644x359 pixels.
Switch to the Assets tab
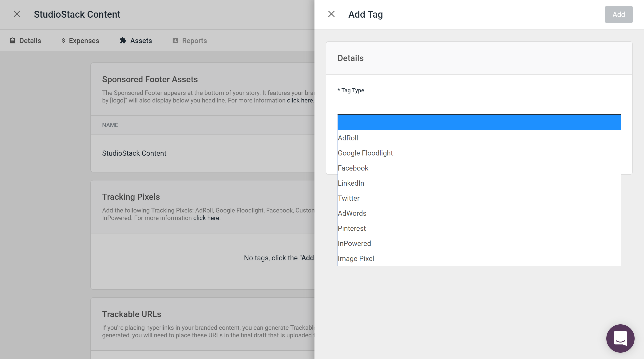coord(136,40)
